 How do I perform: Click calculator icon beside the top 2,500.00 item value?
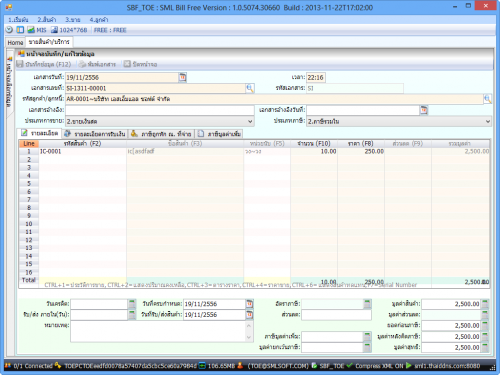point(485,304)
